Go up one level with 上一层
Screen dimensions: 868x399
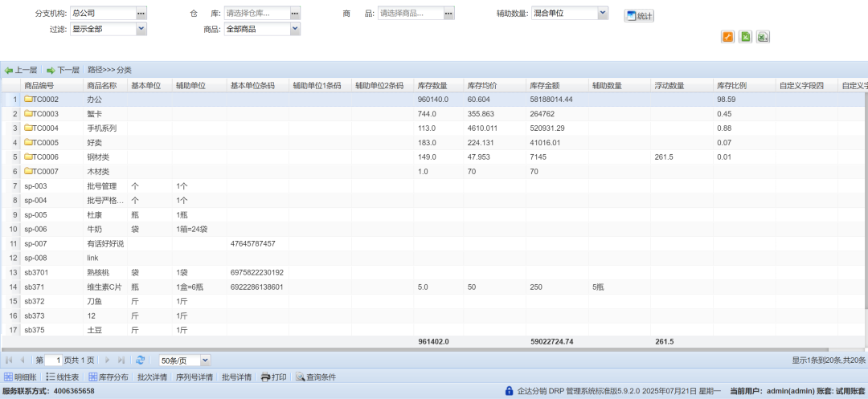pyautogui.click(x=21, y=70)
